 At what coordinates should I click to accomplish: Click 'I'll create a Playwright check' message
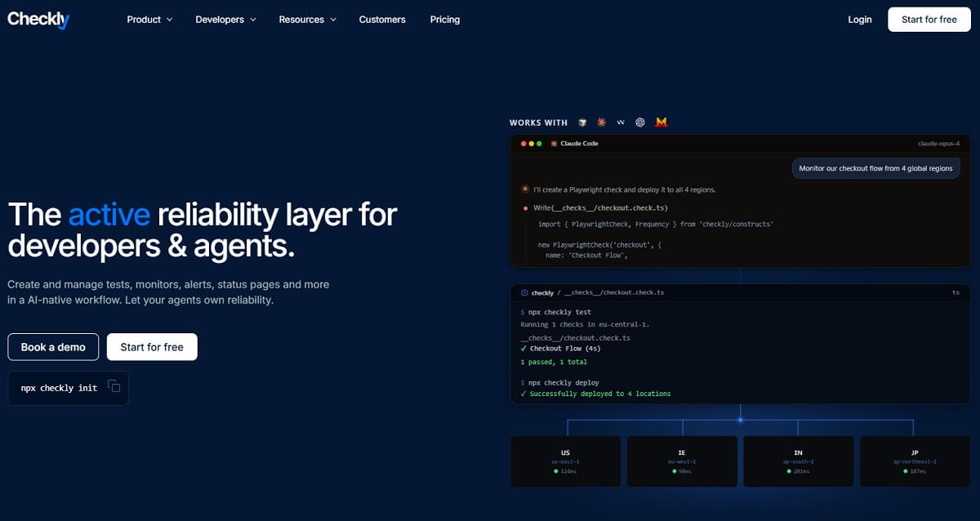(x=624, y=189)
